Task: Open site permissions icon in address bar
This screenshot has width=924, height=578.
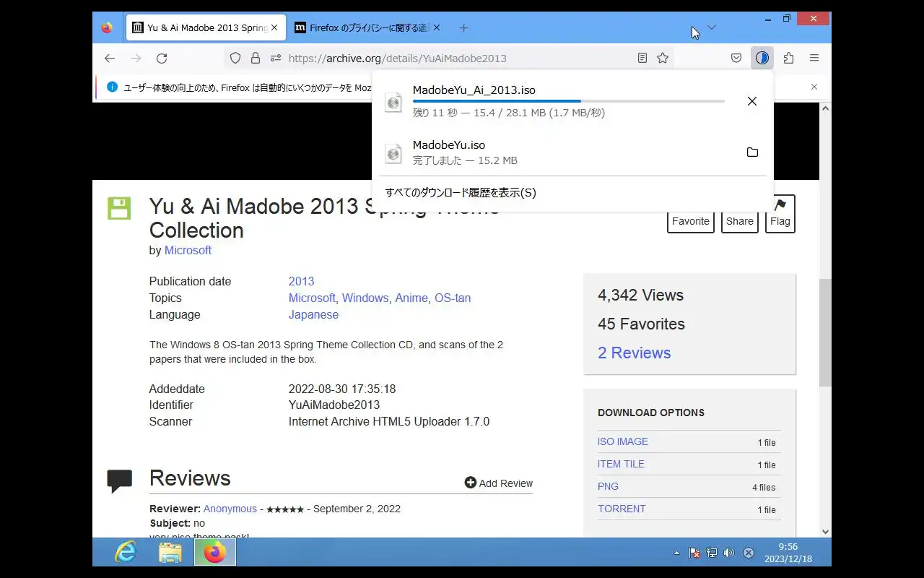Action: click(x=275, y=58)
